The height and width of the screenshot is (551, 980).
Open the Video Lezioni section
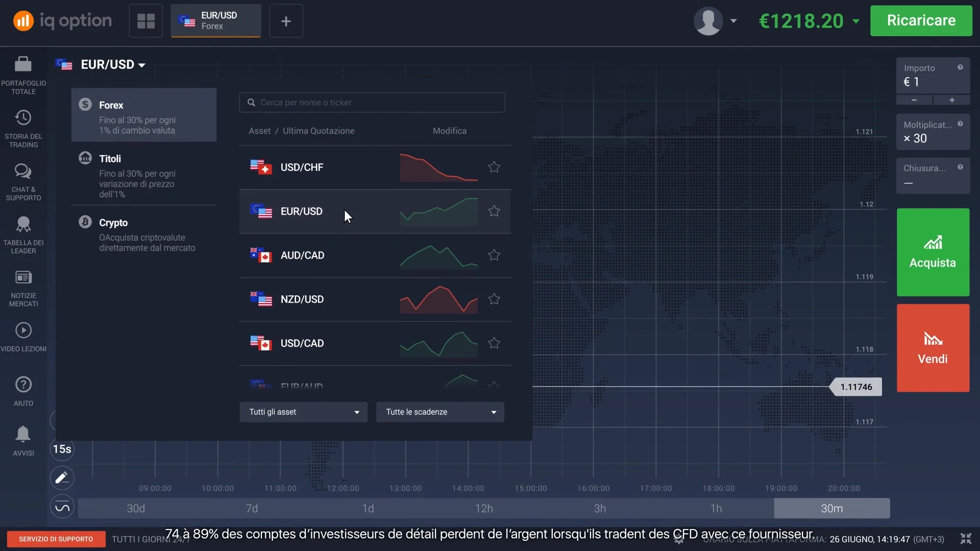pos(23,337)
